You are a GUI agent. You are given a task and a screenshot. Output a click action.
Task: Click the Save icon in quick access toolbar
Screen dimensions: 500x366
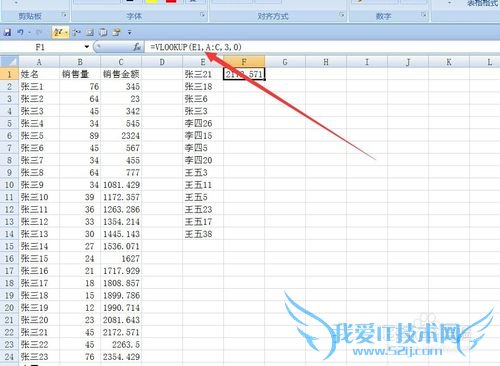pos(7,32)
